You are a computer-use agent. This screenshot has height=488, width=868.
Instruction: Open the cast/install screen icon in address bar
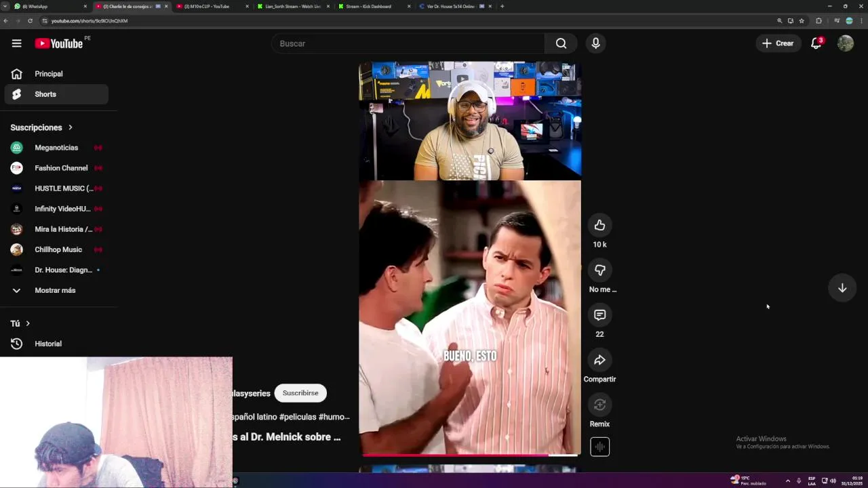[790, 21]
